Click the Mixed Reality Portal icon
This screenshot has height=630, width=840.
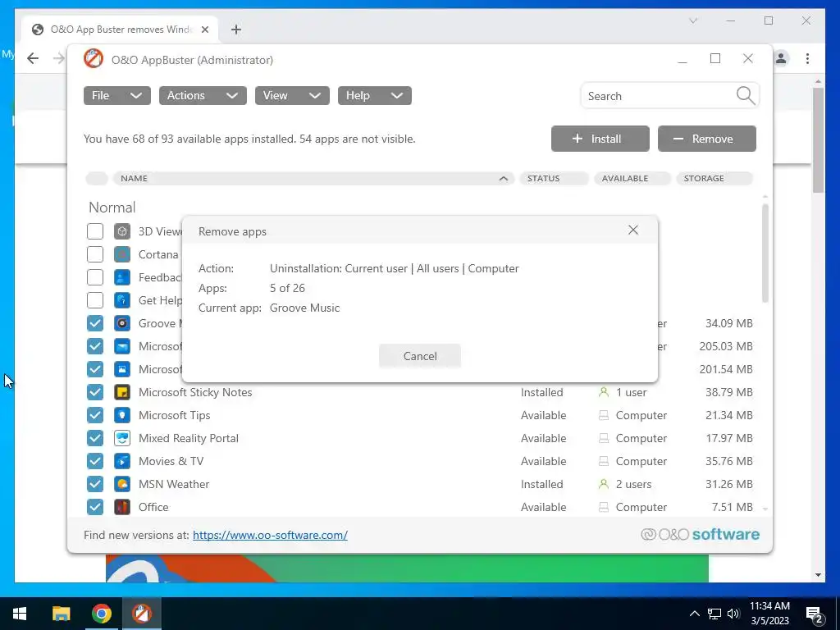pyautogui.click(x=122, y=438)
